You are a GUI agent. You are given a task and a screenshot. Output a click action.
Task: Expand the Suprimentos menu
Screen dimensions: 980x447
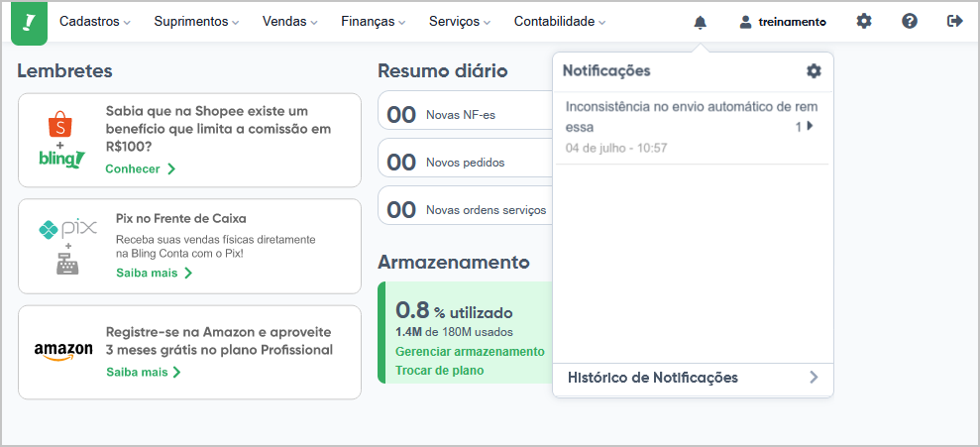(x=196, y=22)
